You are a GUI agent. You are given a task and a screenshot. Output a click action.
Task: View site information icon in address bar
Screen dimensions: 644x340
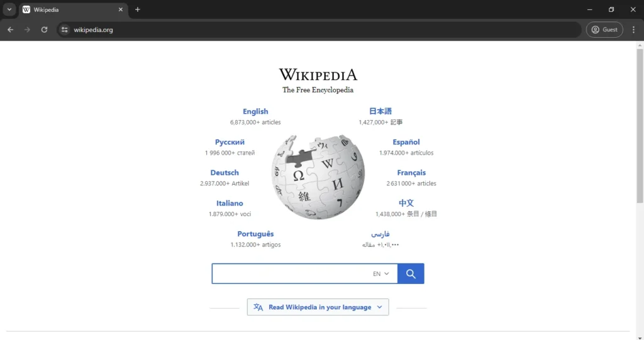coord(65,30)
